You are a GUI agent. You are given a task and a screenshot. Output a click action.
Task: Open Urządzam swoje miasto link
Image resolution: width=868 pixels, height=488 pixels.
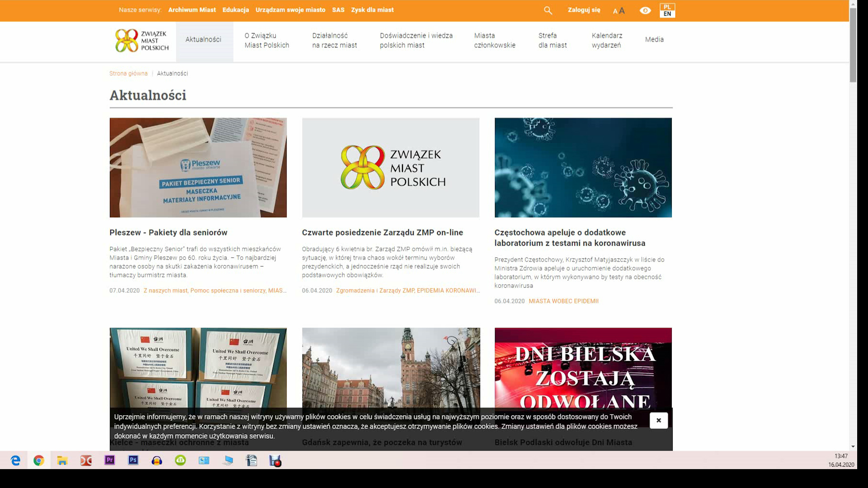pos(290,10)
